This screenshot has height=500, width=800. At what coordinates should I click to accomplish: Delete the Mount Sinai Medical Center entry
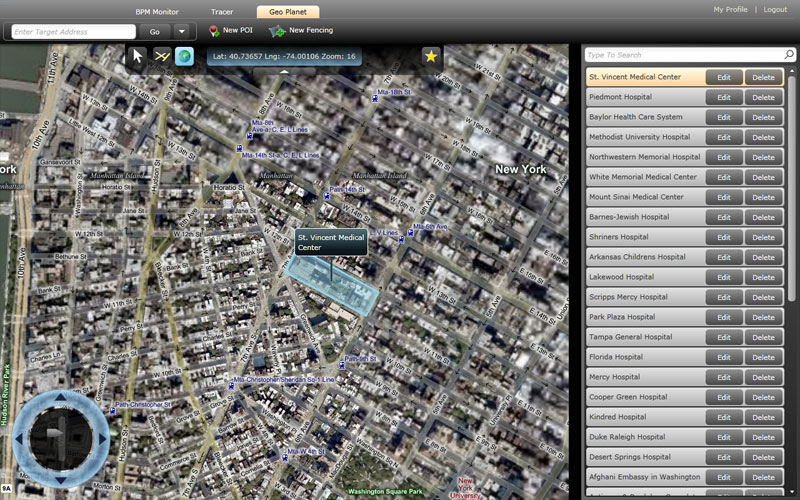click(763, 197)
